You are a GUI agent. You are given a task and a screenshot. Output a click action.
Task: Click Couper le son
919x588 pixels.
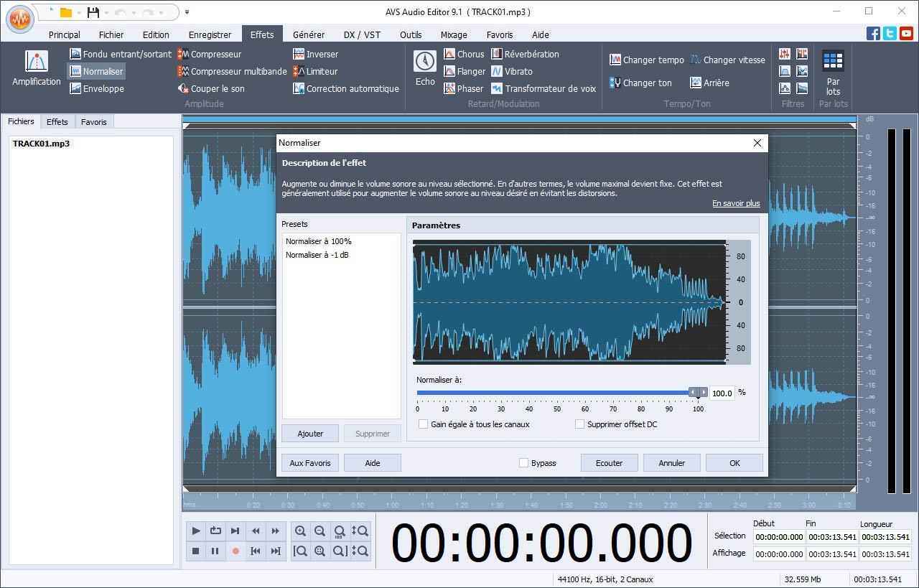pos(211,88)
